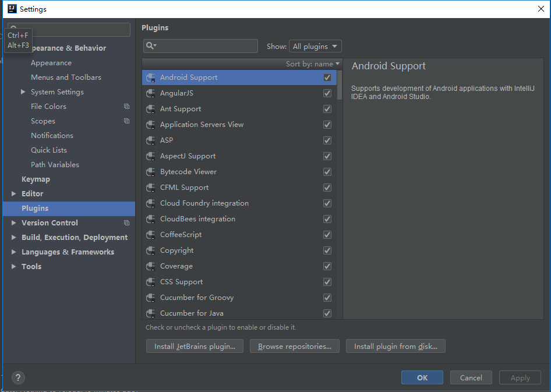Uncheck the CoffeeScript plugin
Image resolution: width=551 pixels, height=392 pixels.
pos(327,235)
